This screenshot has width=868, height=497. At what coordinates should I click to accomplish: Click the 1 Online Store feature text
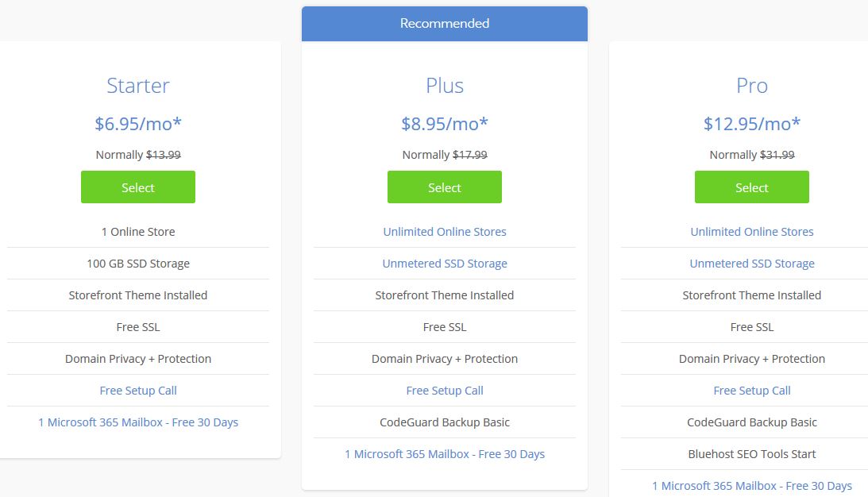(x=138, y=232)
